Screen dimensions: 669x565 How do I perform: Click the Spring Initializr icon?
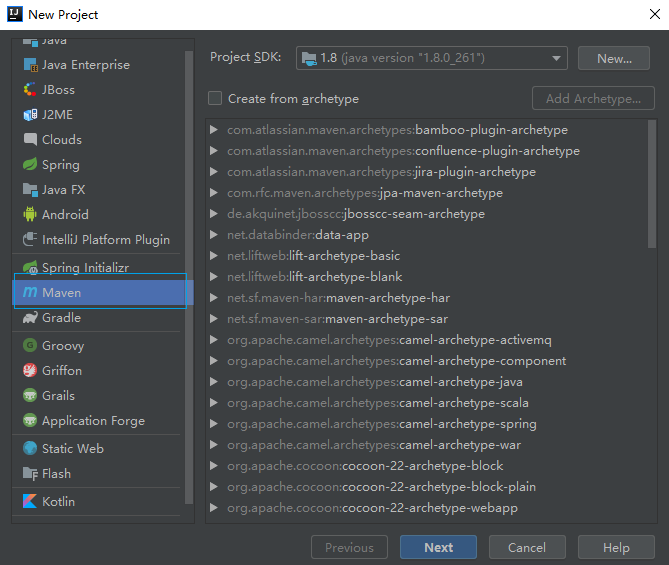click(x=30, y=268)
